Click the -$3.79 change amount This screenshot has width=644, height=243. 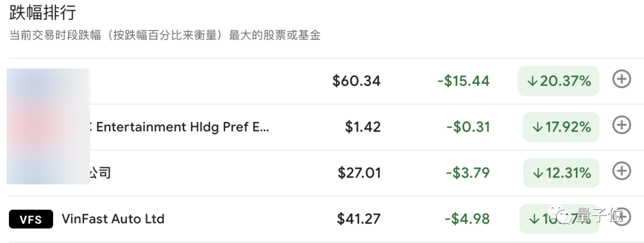(x=467, y=173)
